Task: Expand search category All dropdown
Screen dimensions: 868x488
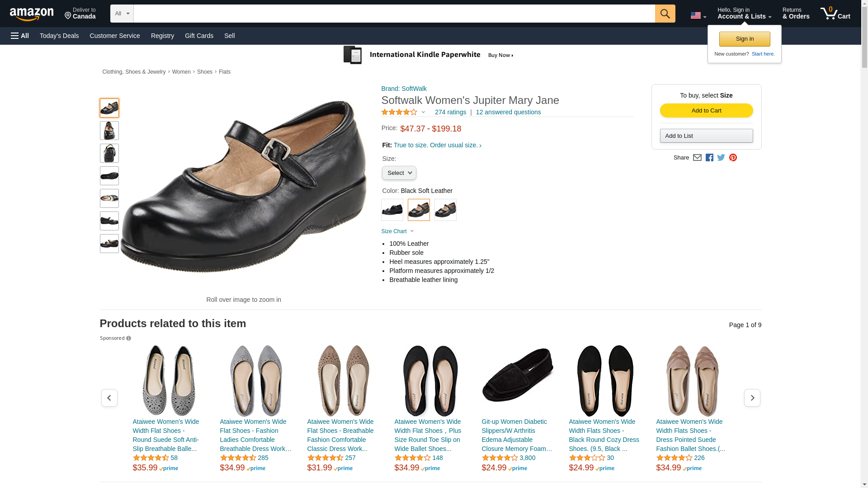Action: tap(122, 14)
